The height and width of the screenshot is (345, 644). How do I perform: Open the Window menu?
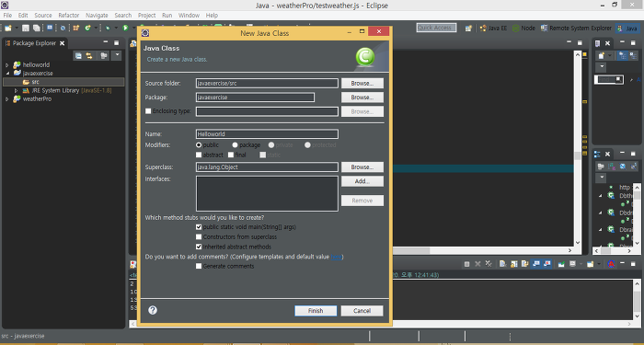coord(189,16)
